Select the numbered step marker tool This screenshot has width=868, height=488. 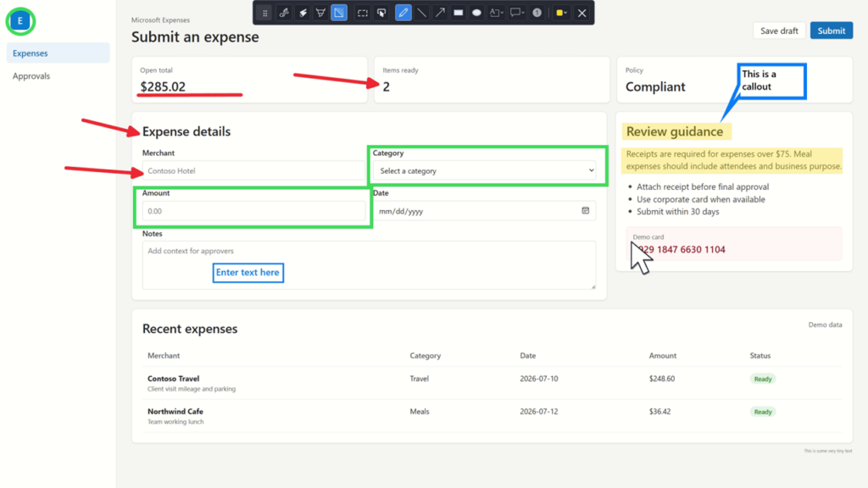(x=537, y=13)
